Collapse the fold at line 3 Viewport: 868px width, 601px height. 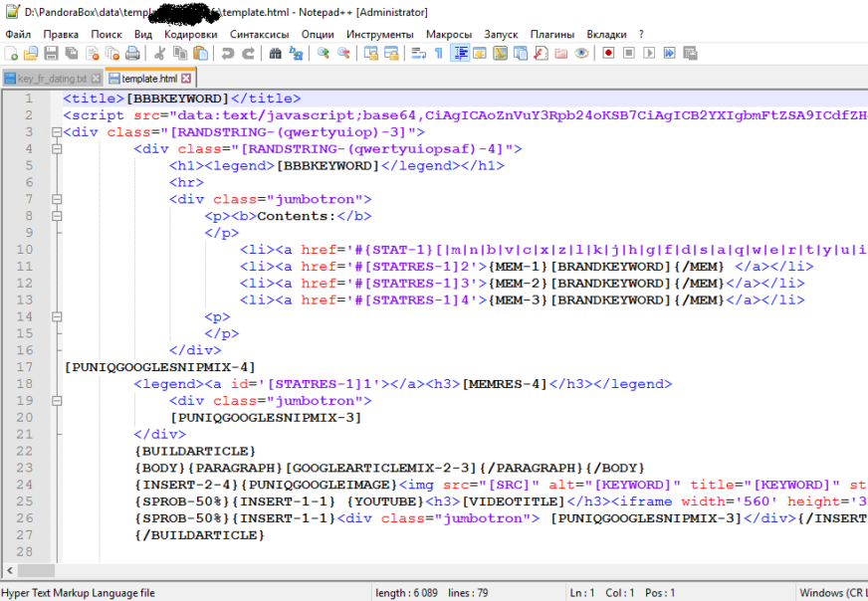57,132
